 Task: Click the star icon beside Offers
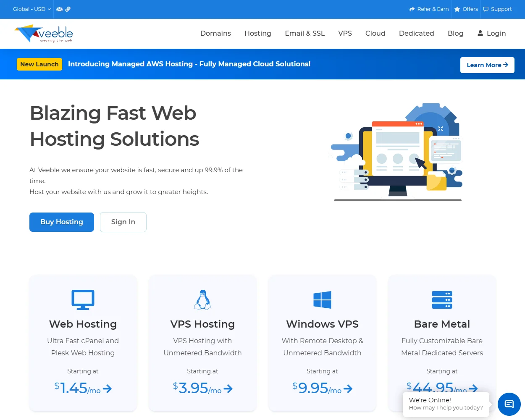[x=457, y=9]
